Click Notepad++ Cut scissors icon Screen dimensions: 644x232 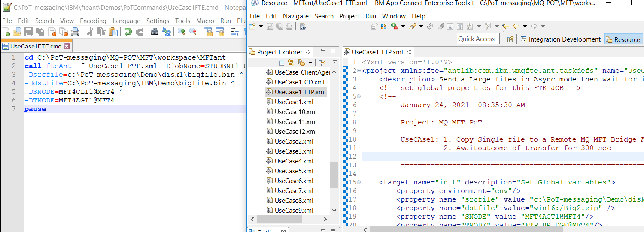90,32
